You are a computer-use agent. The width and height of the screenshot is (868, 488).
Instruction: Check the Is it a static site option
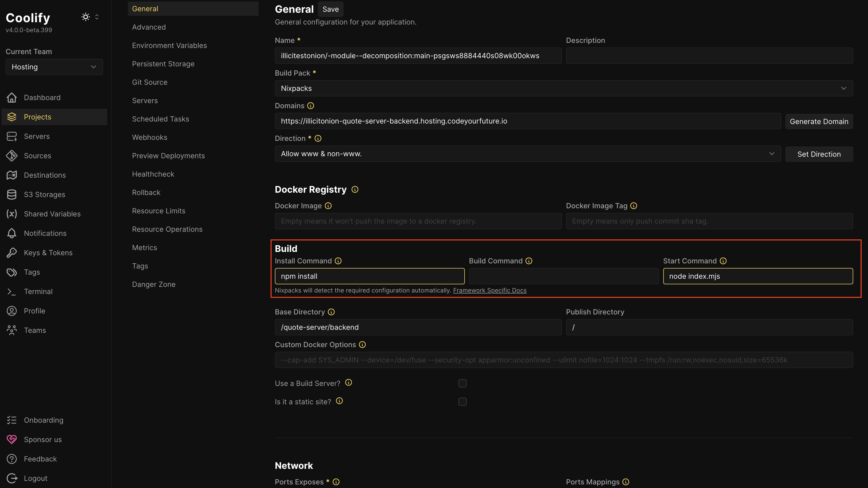point(462,401)
